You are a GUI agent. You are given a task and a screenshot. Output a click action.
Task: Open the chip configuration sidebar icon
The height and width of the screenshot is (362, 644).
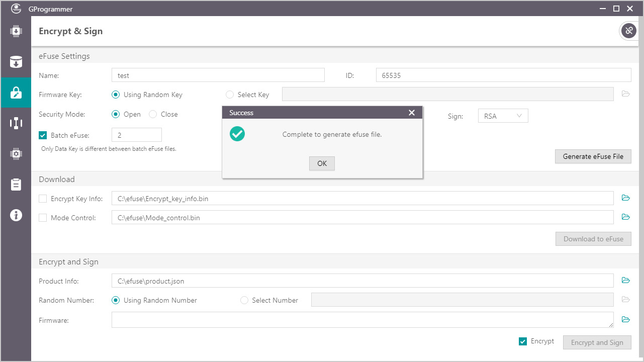tap(16, 154)
